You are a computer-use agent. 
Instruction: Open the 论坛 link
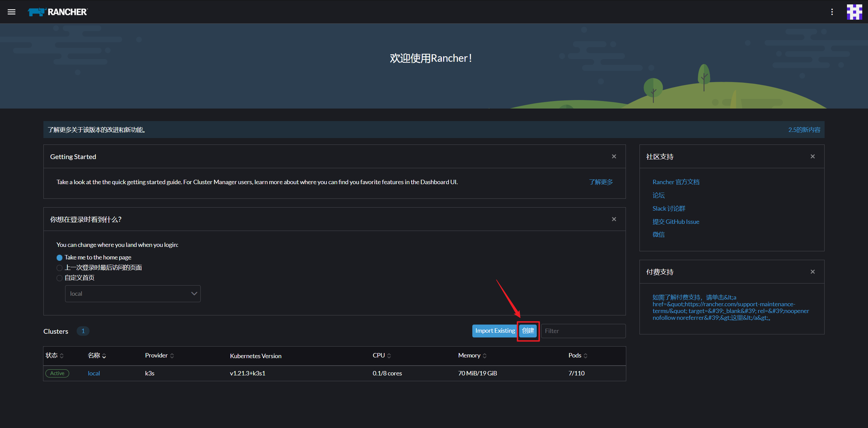point(658,195)
